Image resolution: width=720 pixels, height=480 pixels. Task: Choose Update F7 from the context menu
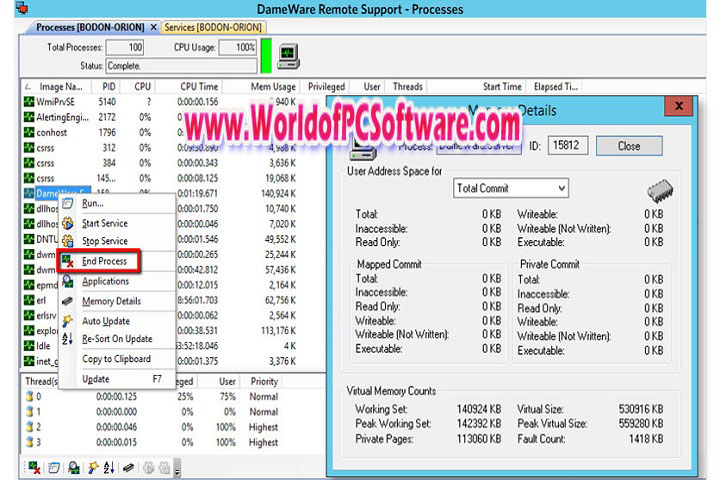[117, 379]
